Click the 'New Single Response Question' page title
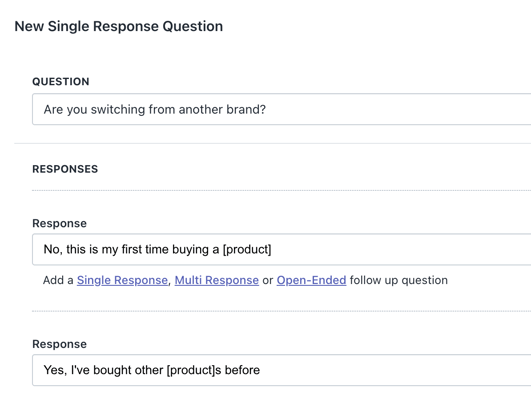 [x=119, y=26]
